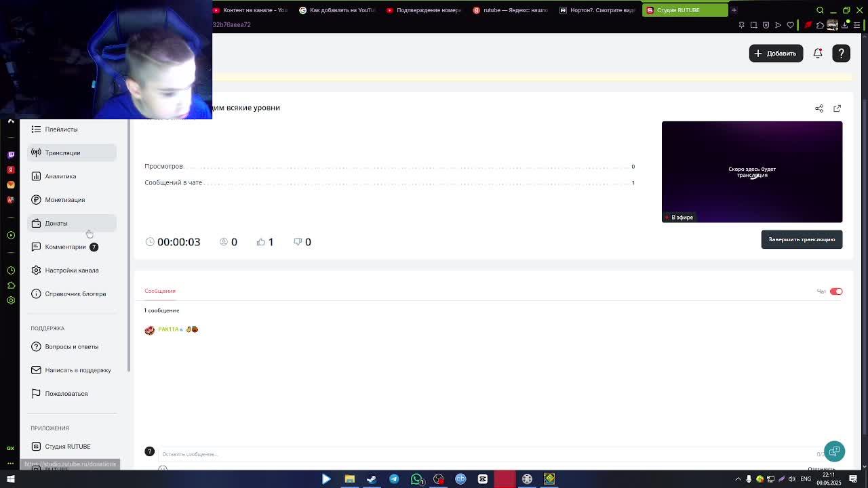The image size is (868, 488).
Task: Open notifications bell
Action: [x=818, y=54]
